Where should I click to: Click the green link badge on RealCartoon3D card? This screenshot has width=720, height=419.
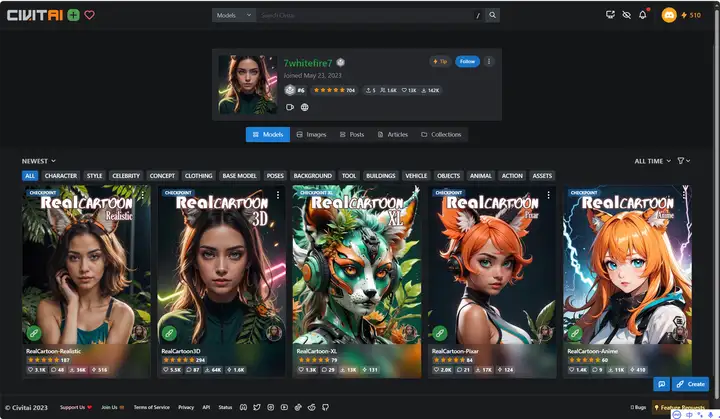(169, 333)
